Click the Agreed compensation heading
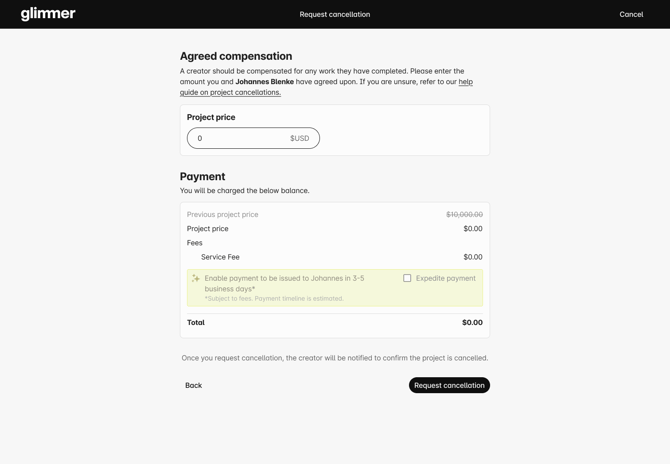Screen dimensions: 670x464 pyautogui.click(x=236, y=56)
